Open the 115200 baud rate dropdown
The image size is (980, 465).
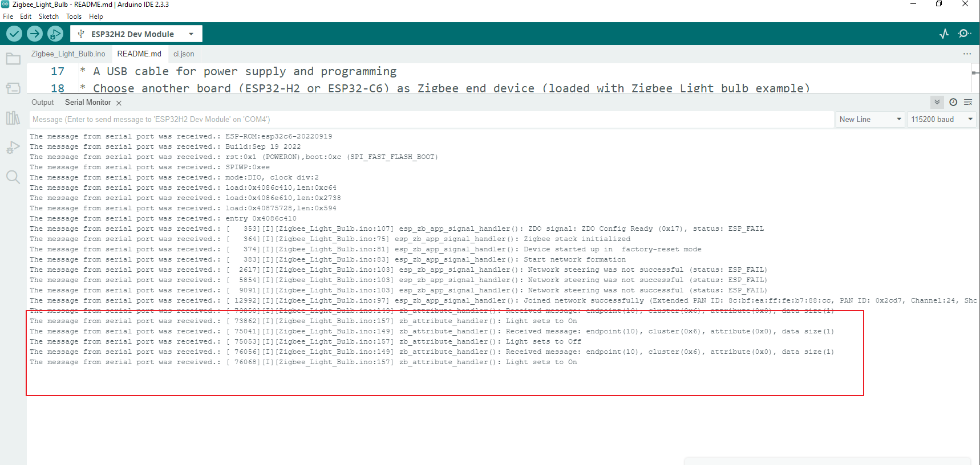(x=942, y=119)
